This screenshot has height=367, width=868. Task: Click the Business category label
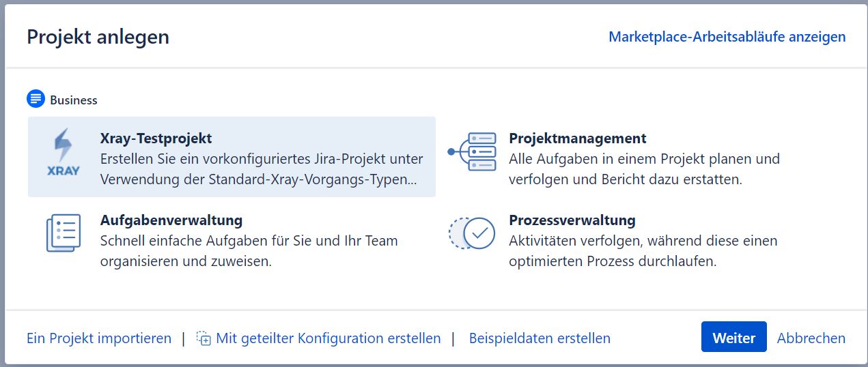coord(74,100)
